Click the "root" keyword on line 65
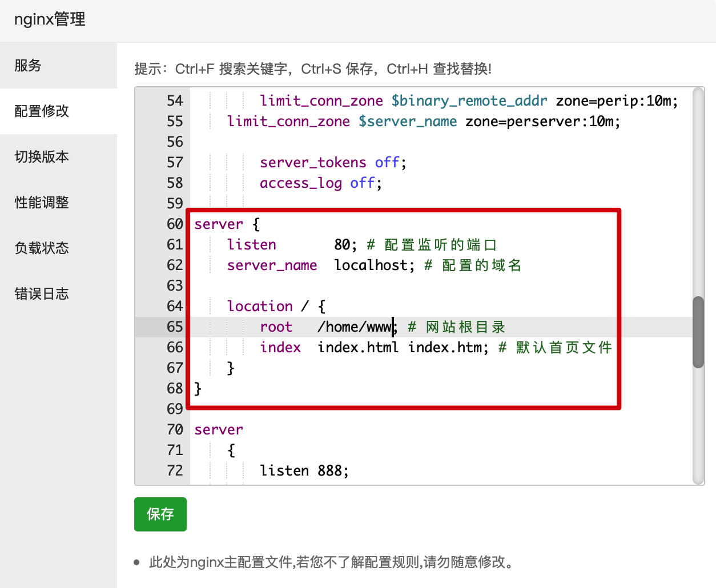 point(276,327)
